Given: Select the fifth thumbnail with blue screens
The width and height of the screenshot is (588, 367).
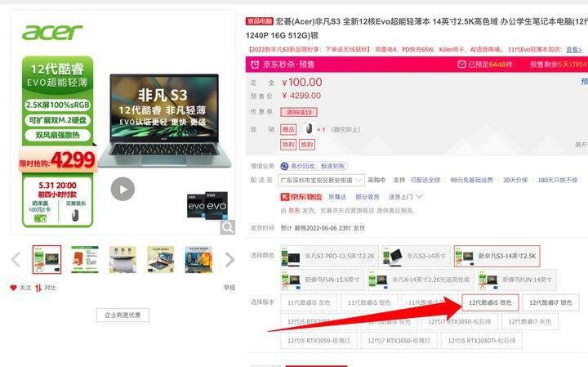Looking at the screenshot, I should (198, 259).
